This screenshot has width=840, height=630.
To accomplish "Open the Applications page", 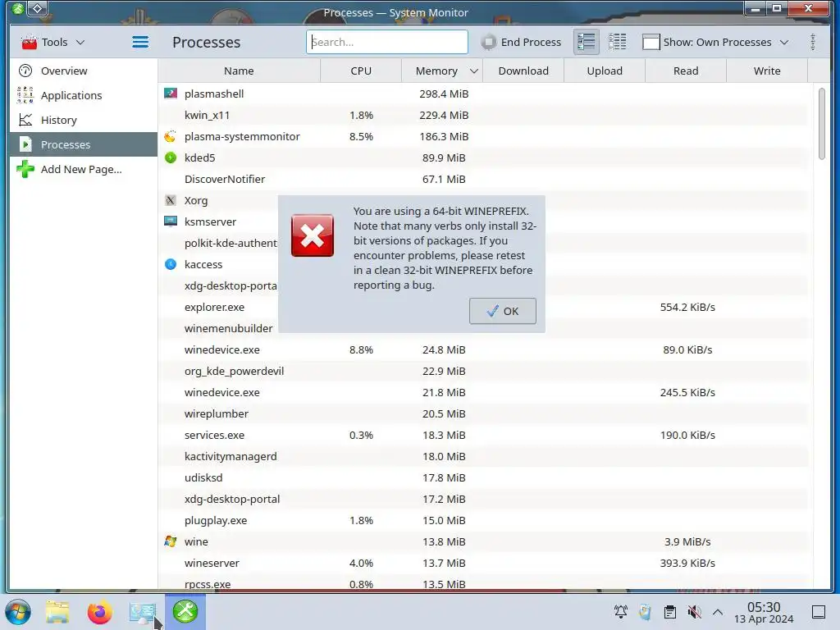I will click(84, 95).
